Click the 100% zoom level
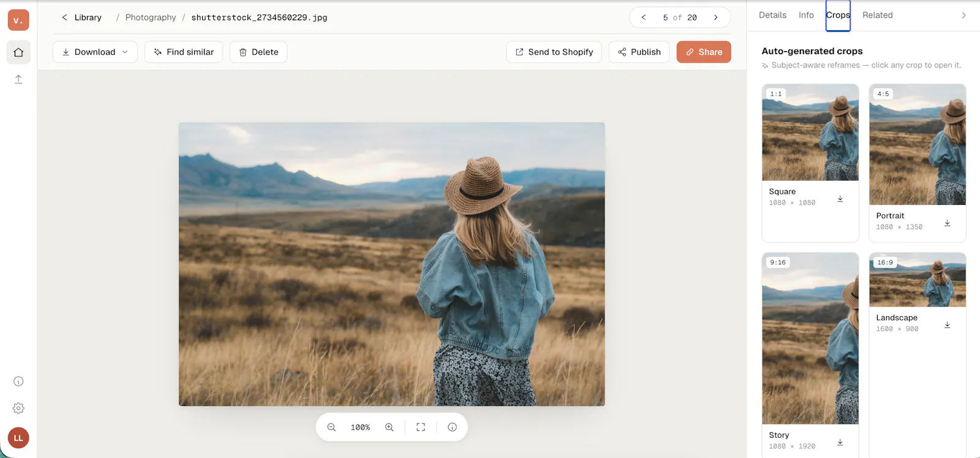 coord(360,427)
